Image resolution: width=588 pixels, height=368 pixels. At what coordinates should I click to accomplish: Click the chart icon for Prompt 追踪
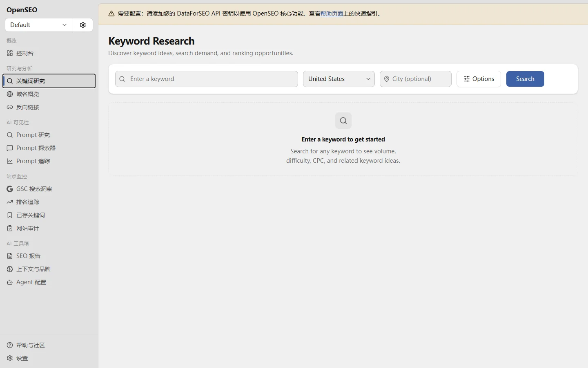tap(10, 161)
